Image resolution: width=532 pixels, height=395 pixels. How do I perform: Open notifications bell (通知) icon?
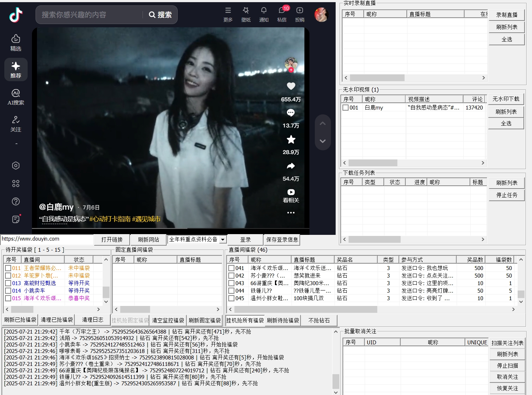(x=264, y=11)
